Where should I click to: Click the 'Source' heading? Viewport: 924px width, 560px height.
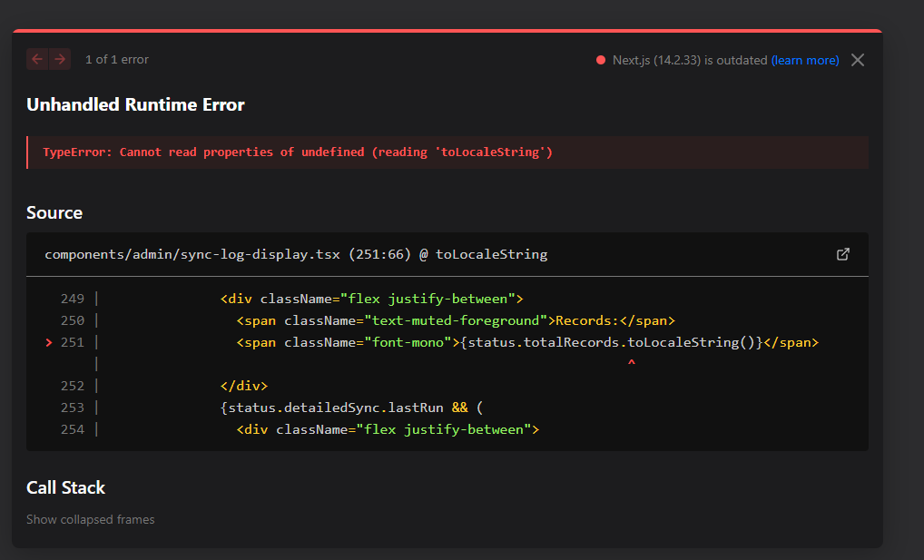pyautogui.click(x=54, y=212)
